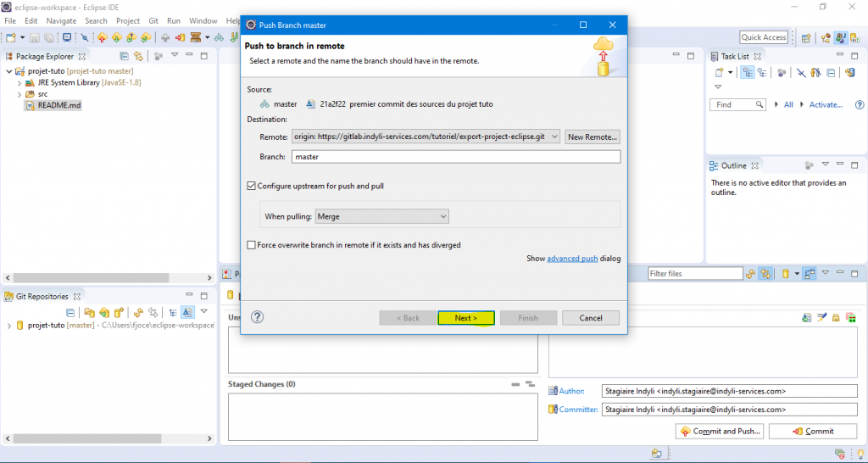The image size is (868, 463).
Task: Click the dialog help question mark icon
Action: point(258,317)
